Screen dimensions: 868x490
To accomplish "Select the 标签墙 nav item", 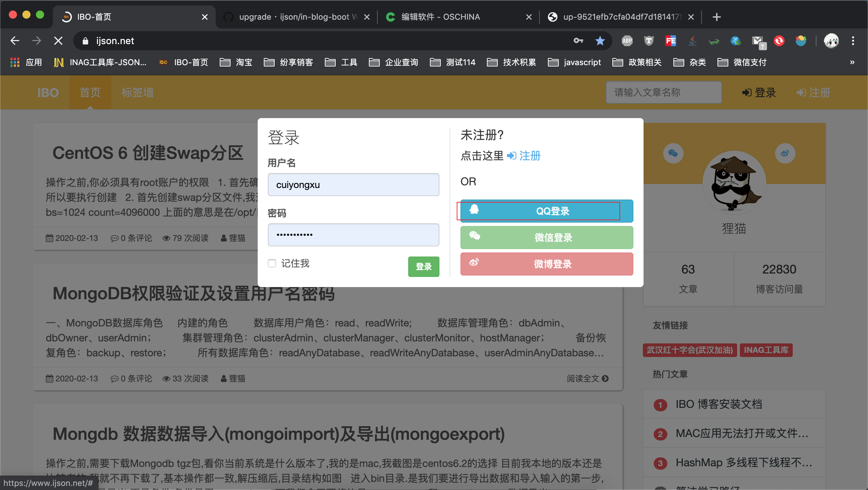I will [138, 92].
